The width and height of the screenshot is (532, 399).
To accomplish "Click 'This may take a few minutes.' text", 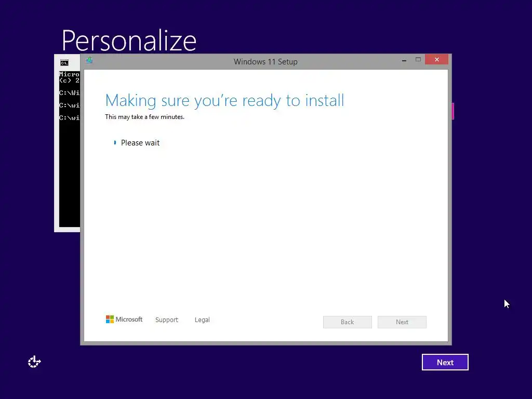I will 144,117.
